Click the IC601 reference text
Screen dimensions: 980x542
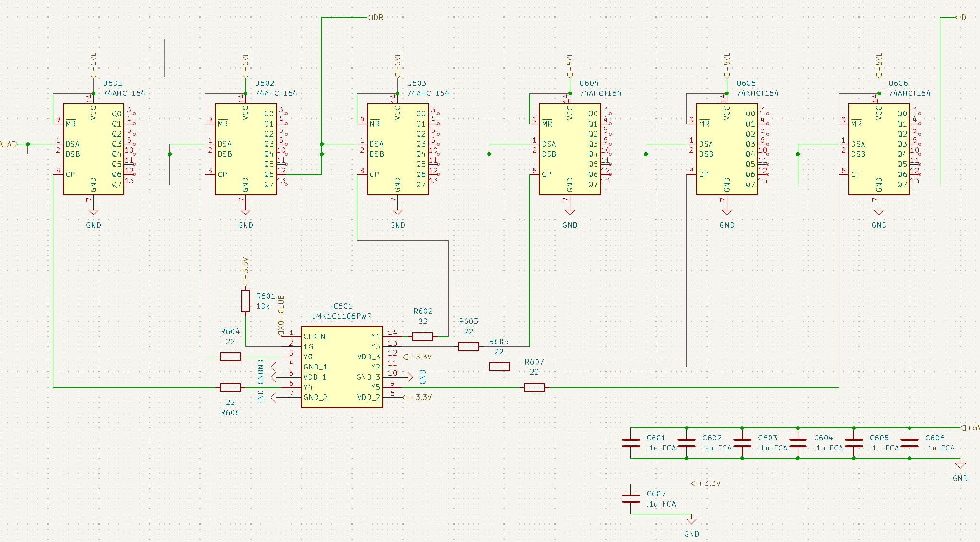point(342,306)
